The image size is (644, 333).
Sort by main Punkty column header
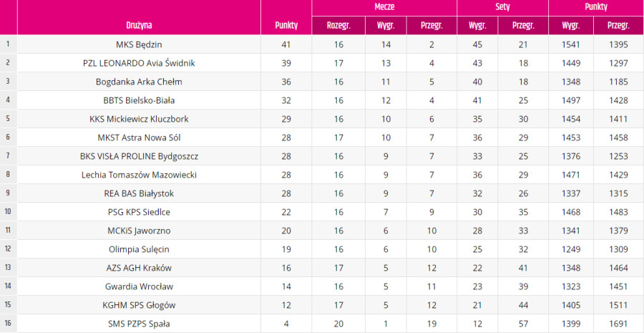(x=286, y=26)
